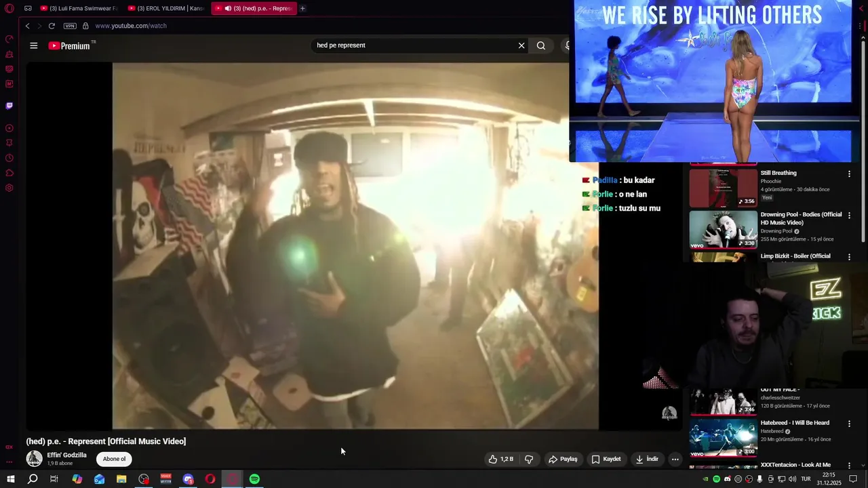Switch to EROL YILDIRIM tab
Viewport: 868px width, 488px height.
[x=165, y=8]
